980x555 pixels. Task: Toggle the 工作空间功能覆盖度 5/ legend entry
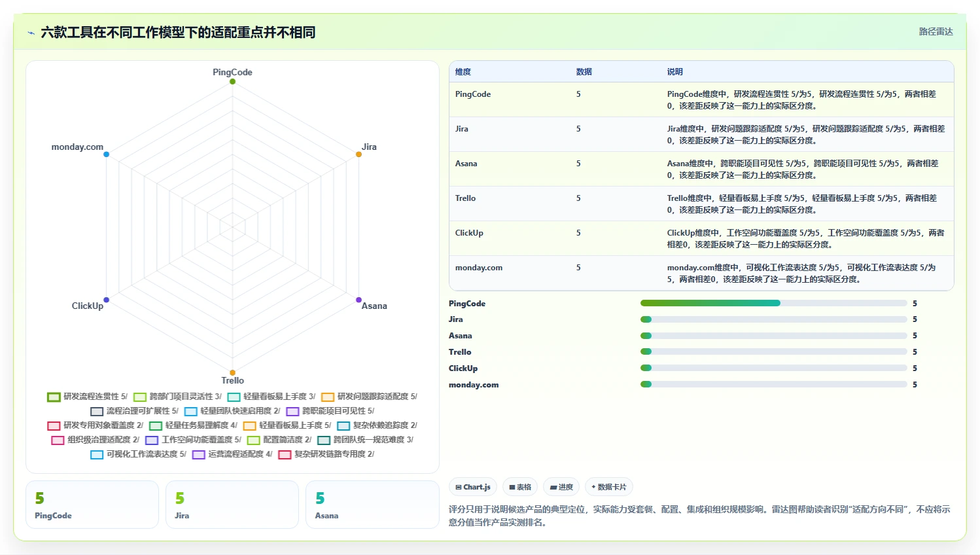194,440
